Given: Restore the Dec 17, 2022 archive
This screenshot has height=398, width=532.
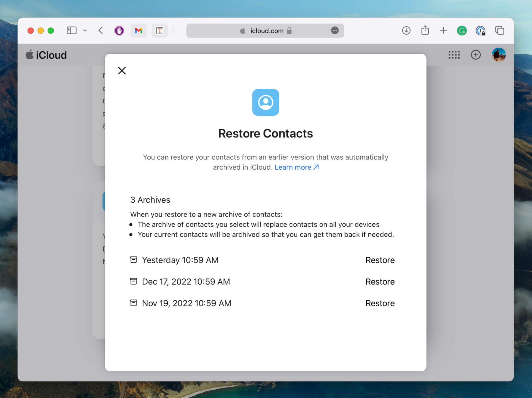Looking at the screenshot, I should (380, 281).
